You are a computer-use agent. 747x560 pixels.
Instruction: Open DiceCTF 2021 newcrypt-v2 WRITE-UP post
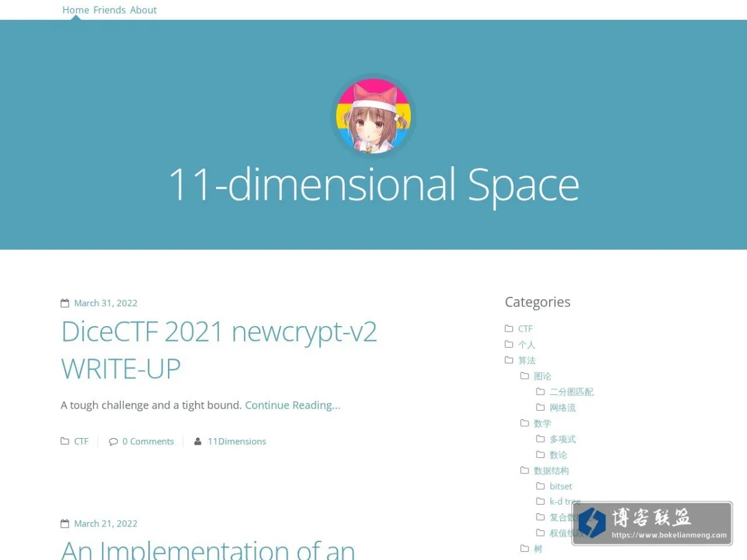[x=219, y=350]
